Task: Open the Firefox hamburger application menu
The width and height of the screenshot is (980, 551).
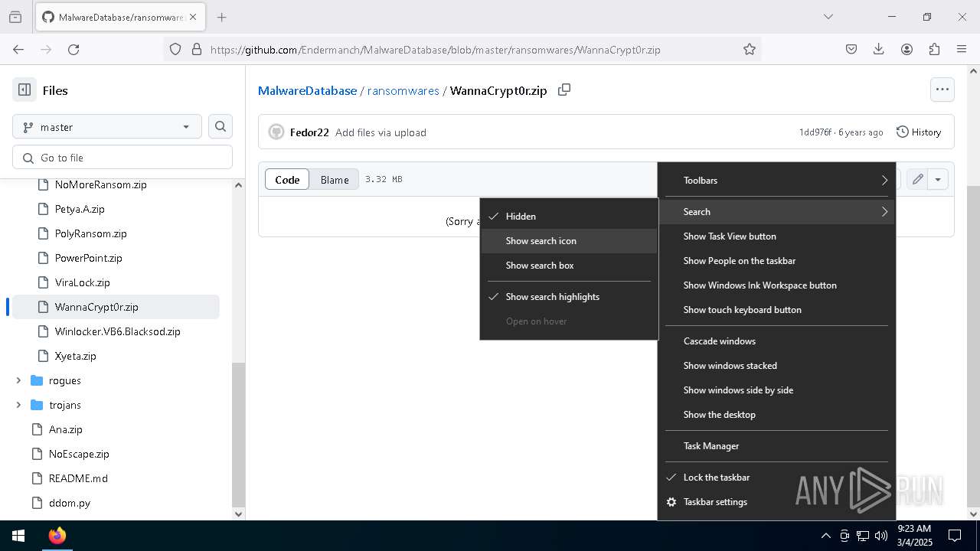Action: coord(962,49)
